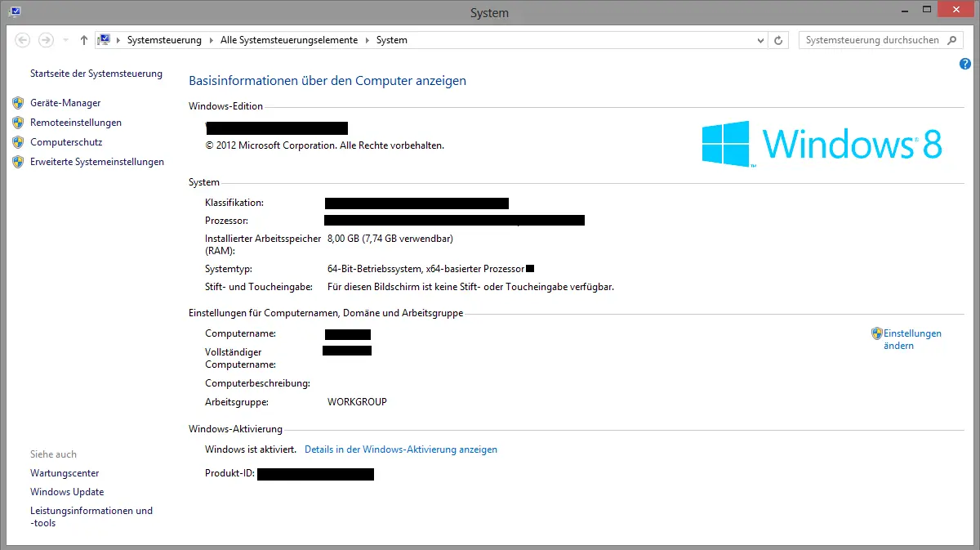Expand chevron after Alle Systemsteuerungselemente
The height and width of the screenshot is (550, 980).
click(x=367, y=40)
